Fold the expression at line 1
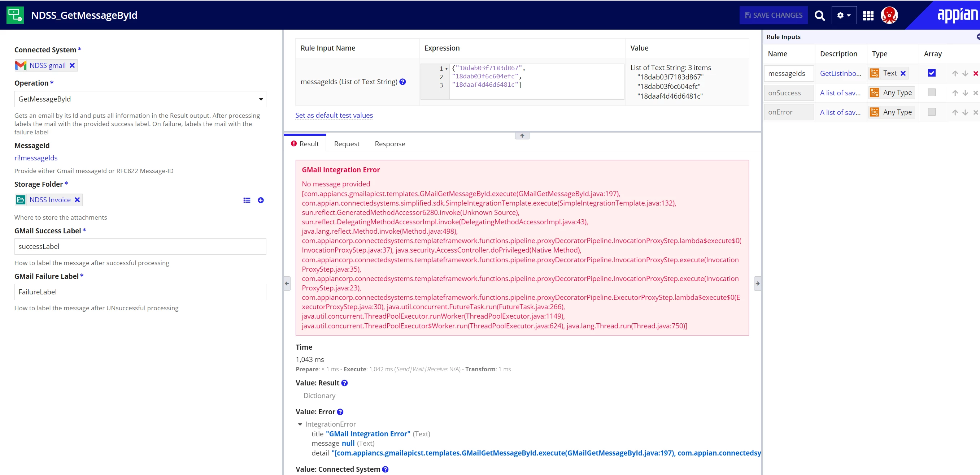Image resolution: width=980 pixels, height=475 pixels. coord(446,69)
